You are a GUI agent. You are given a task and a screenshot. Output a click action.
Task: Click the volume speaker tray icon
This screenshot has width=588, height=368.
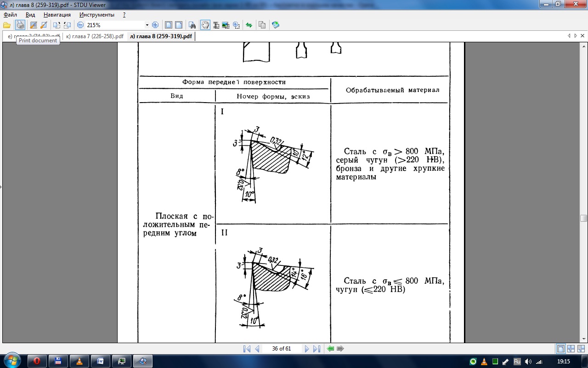coord(528,362)
